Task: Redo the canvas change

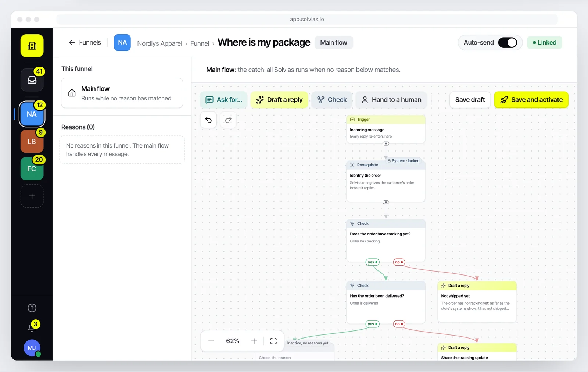Action: (228, 120)
